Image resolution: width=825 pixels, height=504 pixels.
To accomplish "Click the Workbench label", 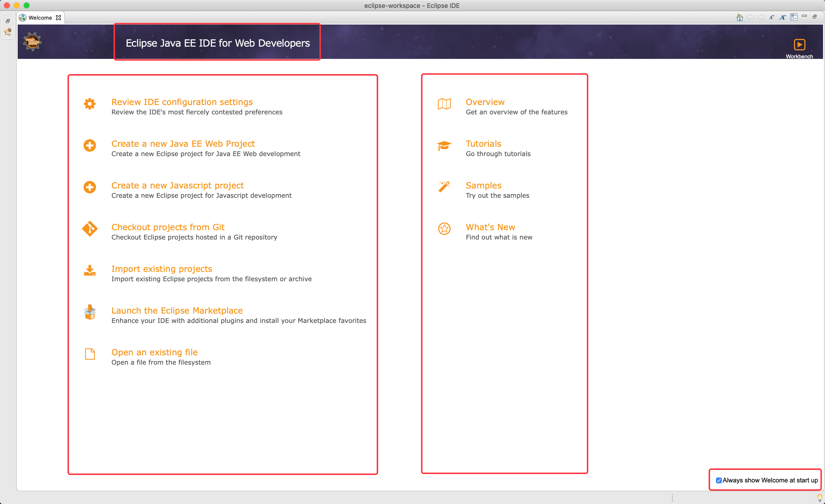I will [x=799, y=56].
